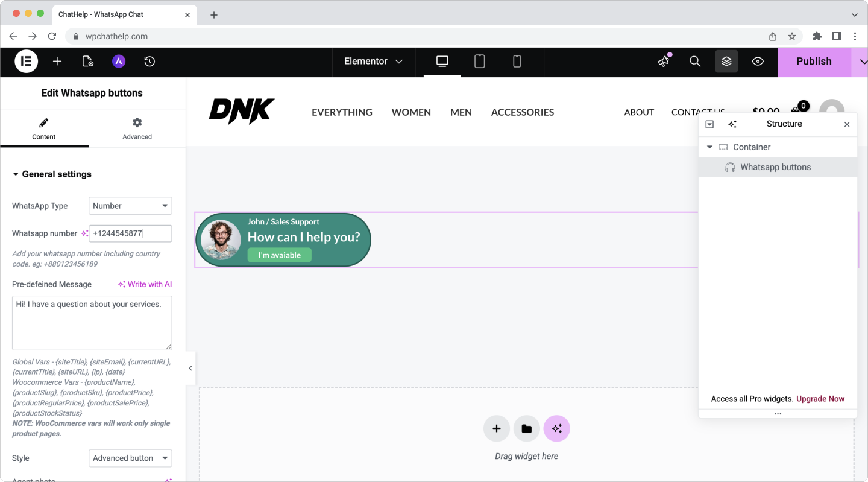The height and width of the screenshot is (482, 868).
Task: Open the ACCESSORIES menu item
Action: pos(523,112)
